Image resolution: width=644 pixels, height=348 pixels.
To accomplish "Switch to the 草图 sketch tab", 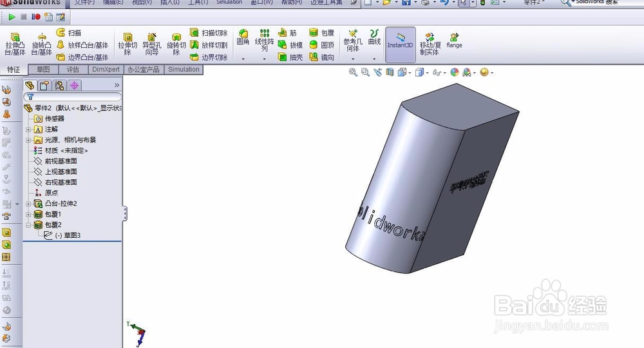I will (43, 70).
